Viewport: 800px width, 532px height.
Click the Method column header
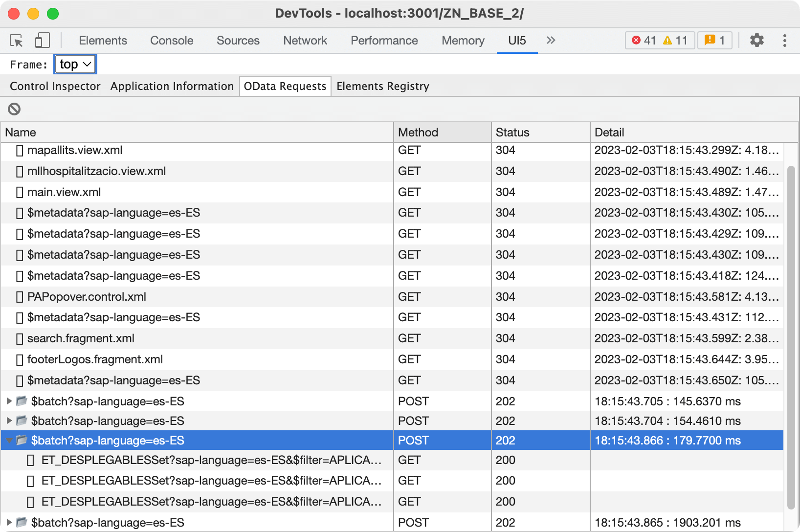(417, 132)
